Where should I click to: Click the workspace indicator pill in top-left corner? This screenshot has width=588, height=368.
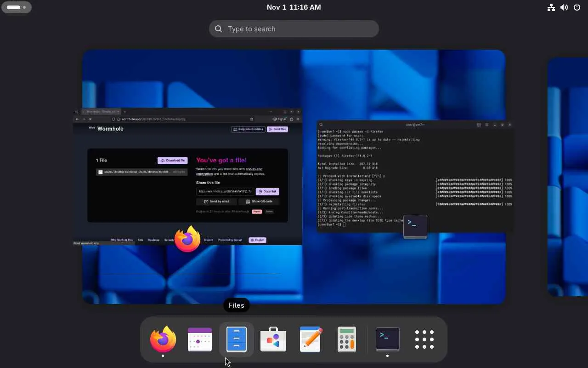pos(17,7)
